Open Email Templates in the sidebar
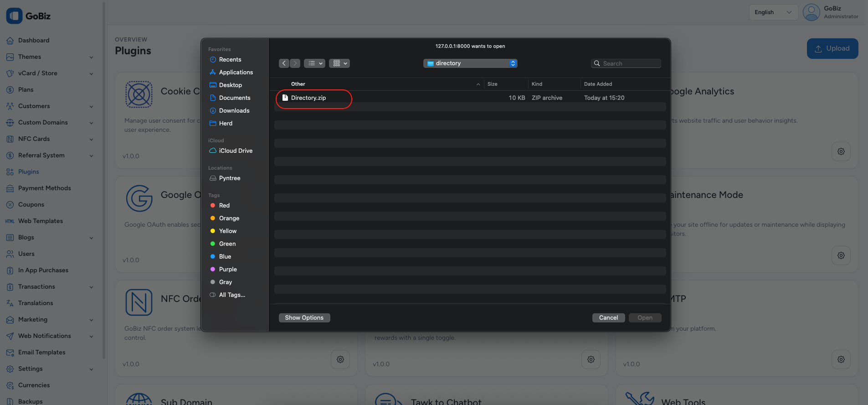Viewport: 868px width, 405px height. 42,352
